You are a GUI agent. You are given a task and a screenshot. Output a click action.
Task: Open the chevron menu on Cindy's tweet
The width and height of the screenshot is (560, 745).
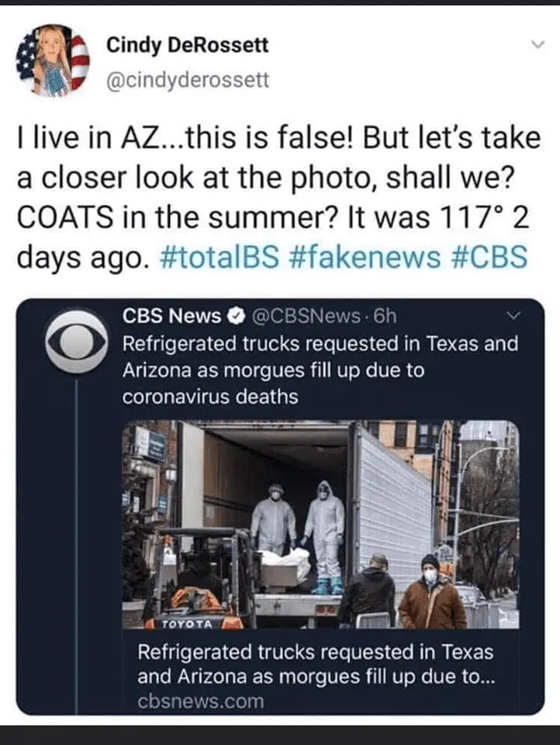click(x=534, y=47)
